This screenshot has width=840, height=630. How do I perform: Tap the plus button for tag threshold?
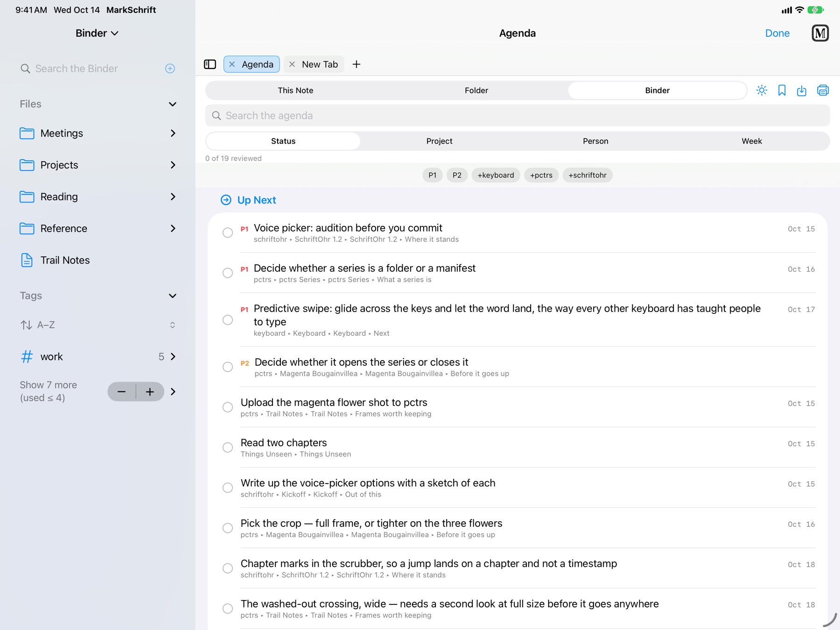tap(150, 392)
